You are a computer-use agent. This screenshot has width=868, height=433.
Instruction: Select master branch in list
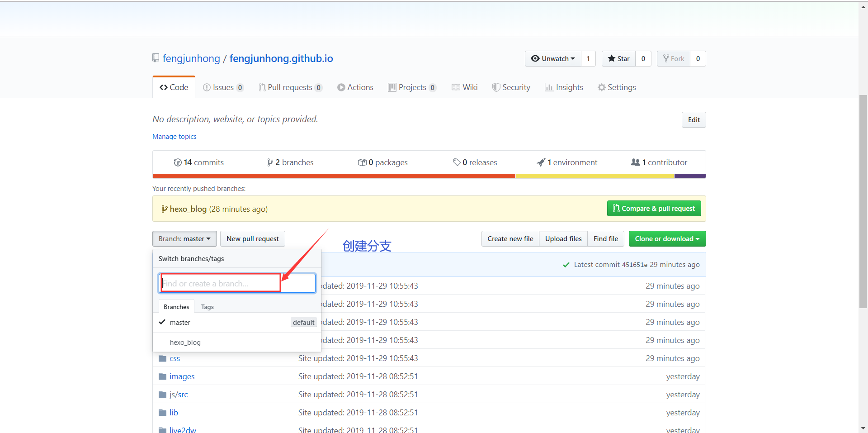(237, 323)
